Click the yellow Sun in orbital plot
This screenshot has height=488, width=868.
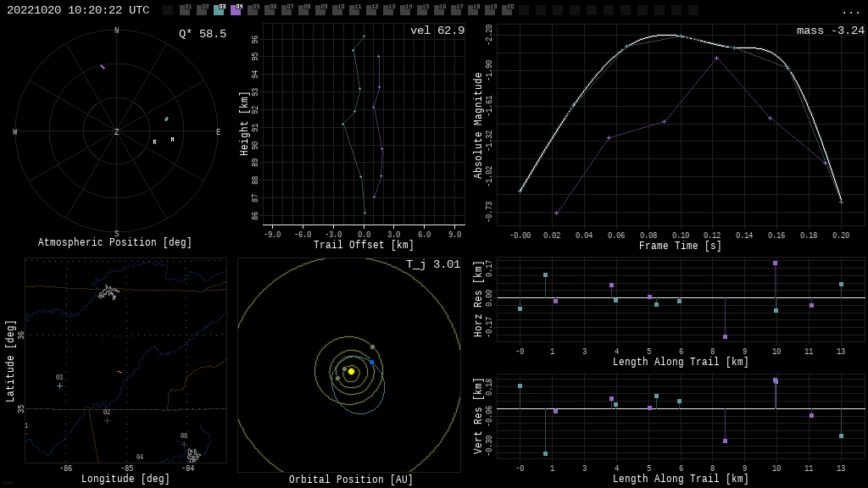(351, 371)
